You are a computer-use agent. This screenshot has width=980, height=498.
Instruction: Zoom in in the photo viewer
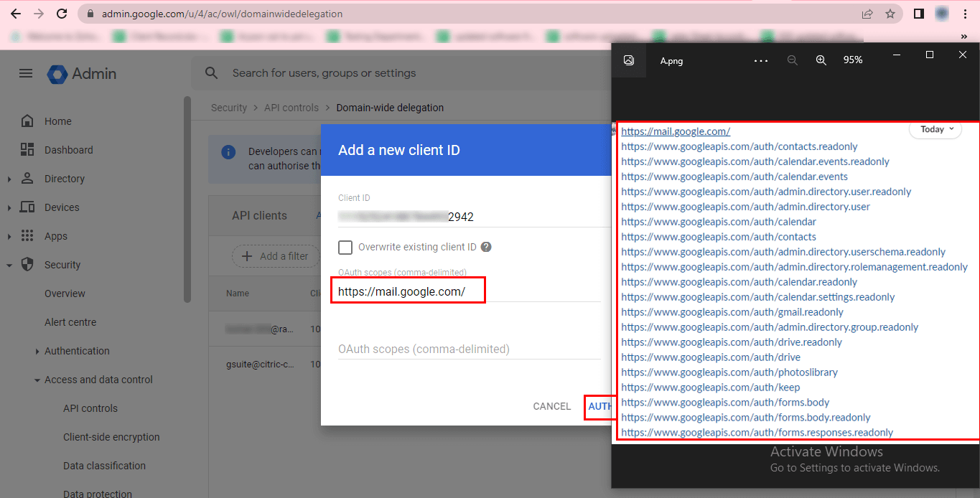coord(821,60)
